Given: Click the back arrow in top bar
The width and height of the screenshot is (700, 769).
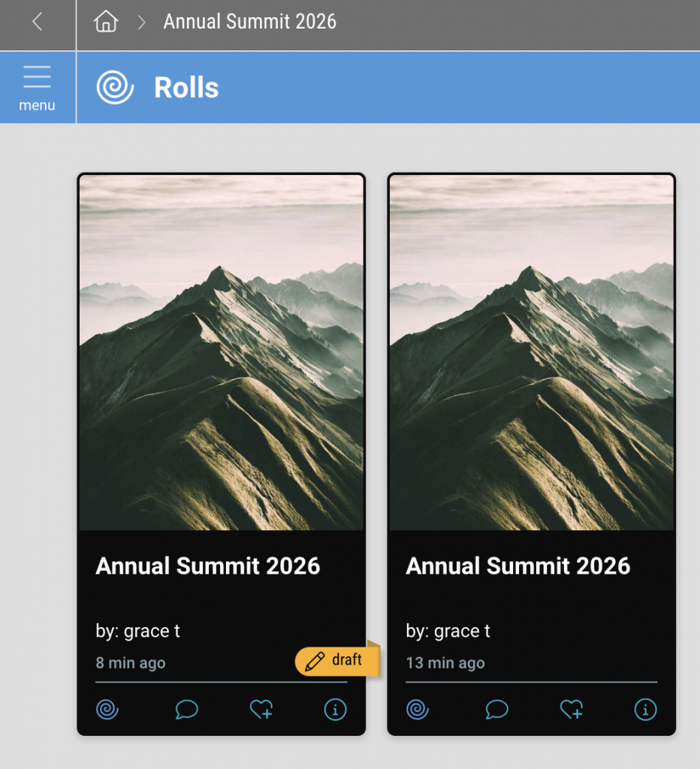Looking at the screenshot, I should pos(37,23).
